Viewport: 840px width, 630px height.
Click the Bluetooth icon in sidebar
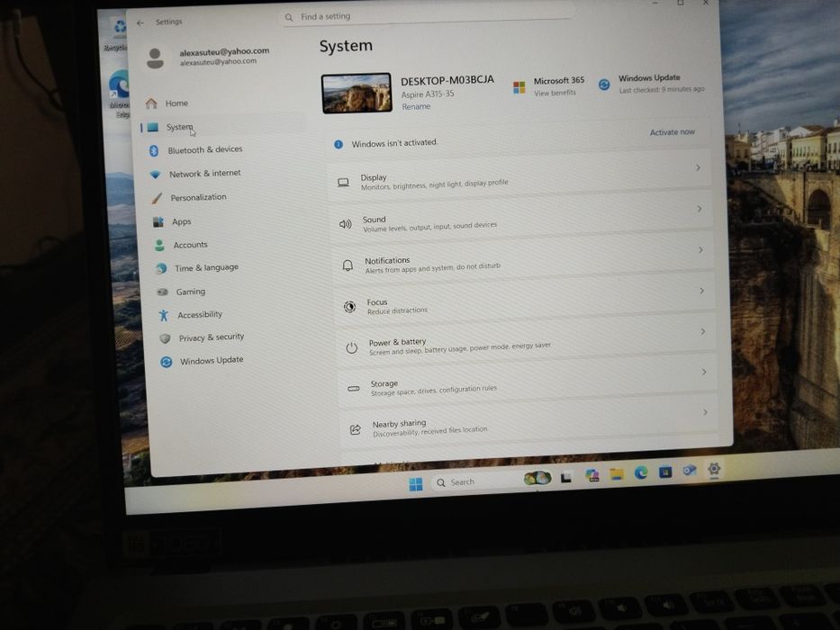click(154, 150)
